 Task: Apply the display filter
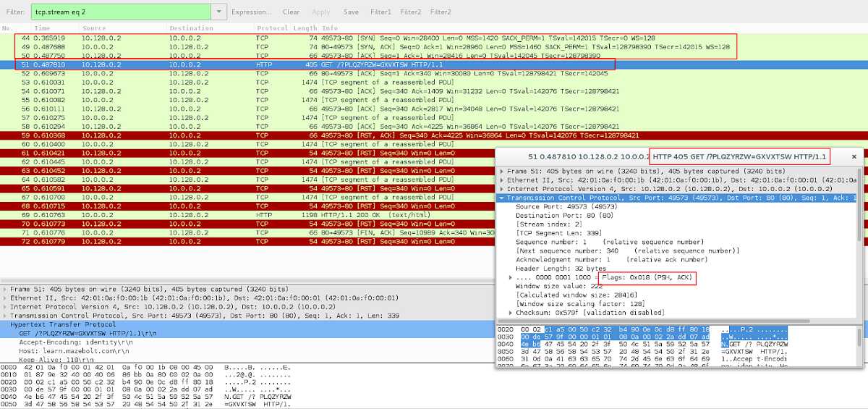[321, 12]
